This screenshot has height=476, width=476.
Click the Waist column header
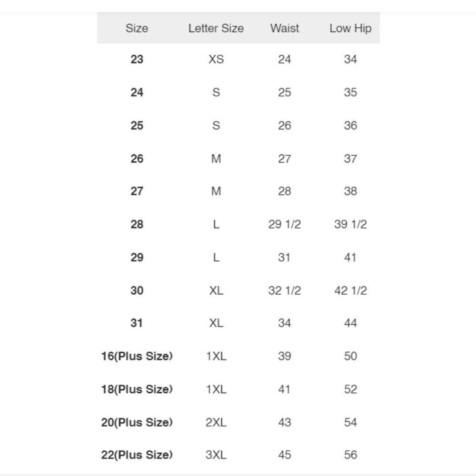pos(285,28)
